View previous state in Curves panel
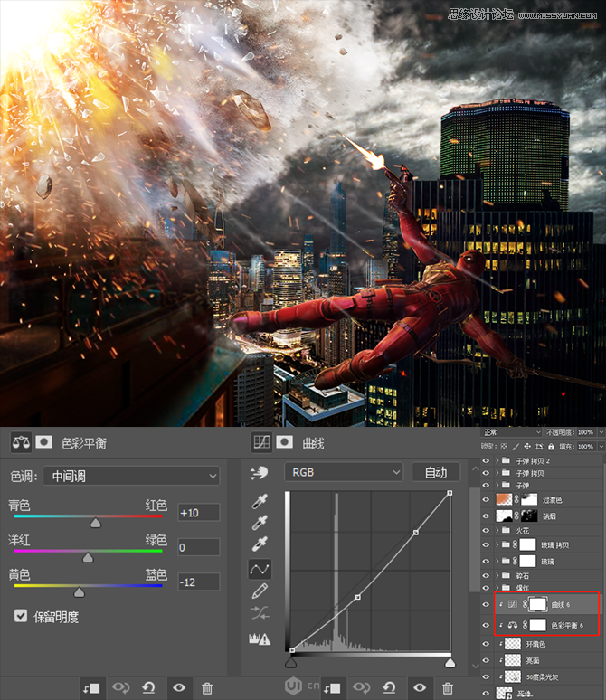Image resolution: width=606 pixels, height=700 pixels. [361, 688]
